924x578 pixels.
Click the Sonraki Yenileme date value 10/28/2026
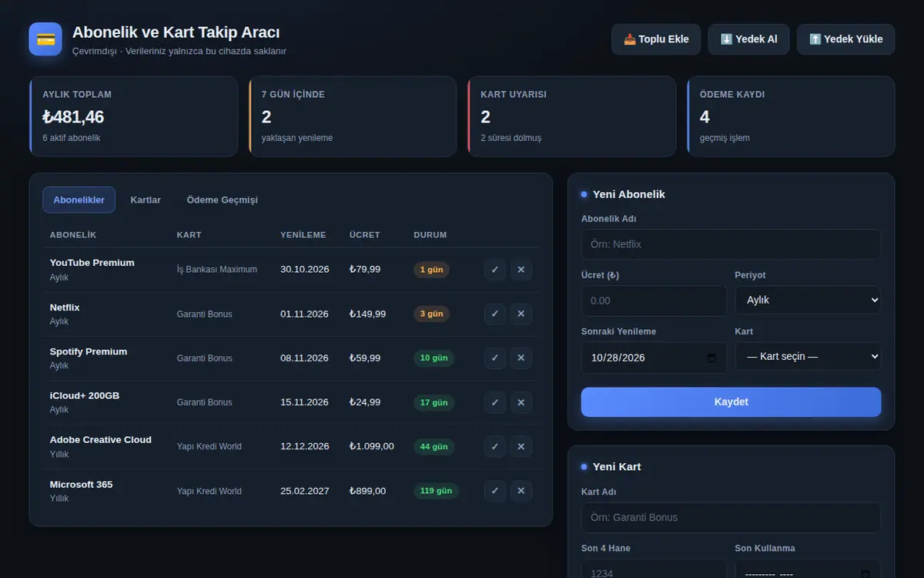click(x=618, y=358)
